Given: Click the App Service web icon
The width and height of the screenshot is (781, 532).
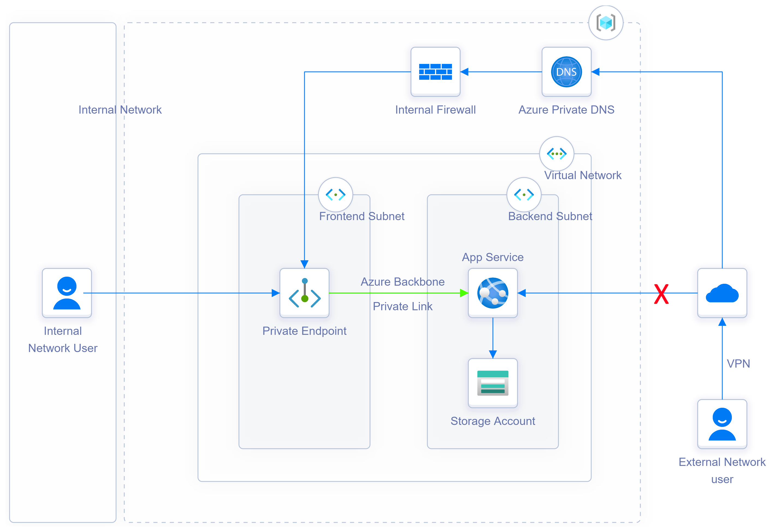Looking at the screenshot, I should [493, 293].
